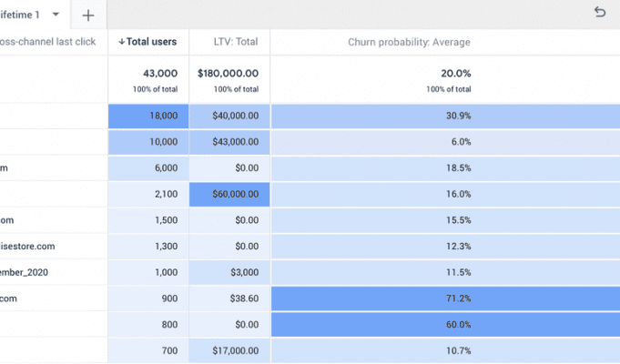Screen dimensions: 620x364
Task: Select the $43,000.00 LTV cell
Action: 229,142
